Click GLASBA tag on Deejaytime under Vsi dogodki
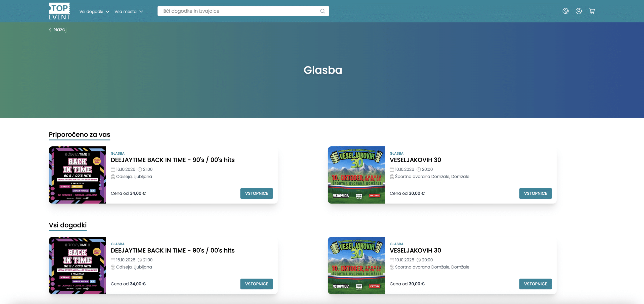The height and width of the screenshot is (304, 644). click(117, 244)
